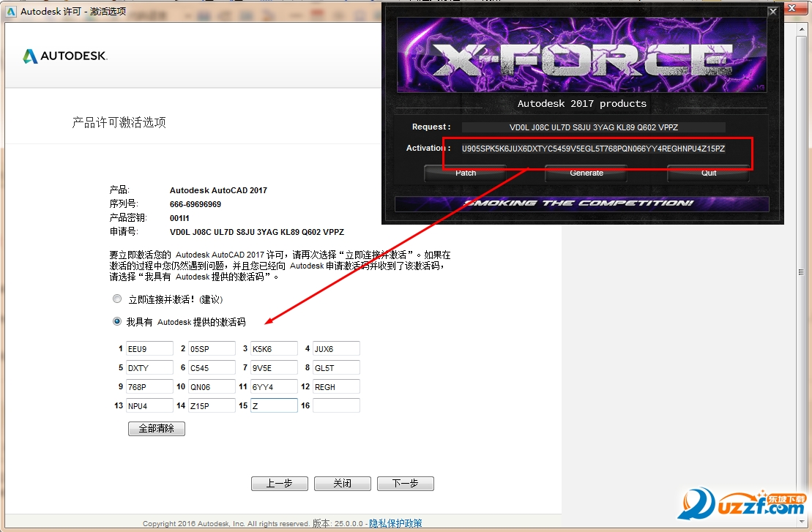Click activation code field 4 containing JUX6
The height and width of the screenshot is (532, 812).
[x=335, y=349]
